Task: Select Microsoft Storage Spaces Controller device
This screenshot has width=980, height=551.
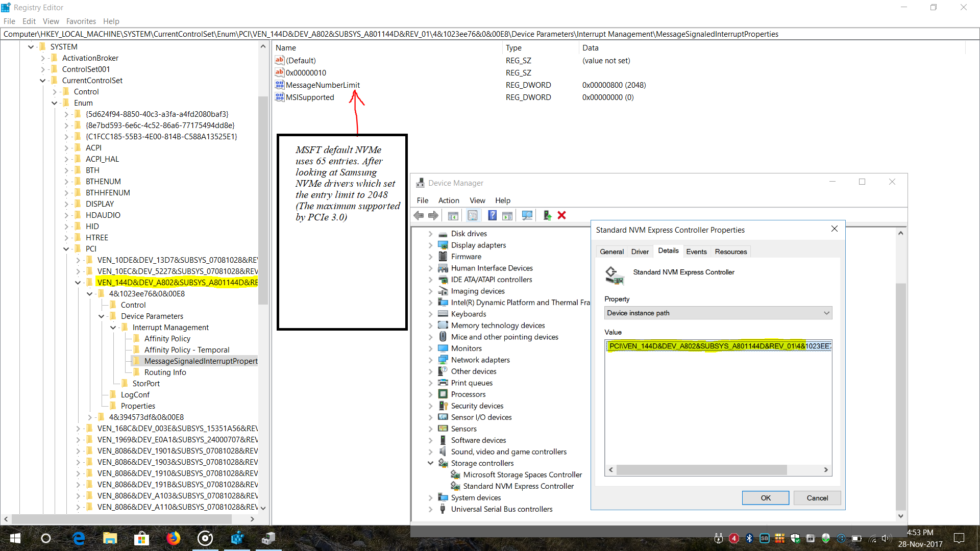Action: [x=522, y=474]
